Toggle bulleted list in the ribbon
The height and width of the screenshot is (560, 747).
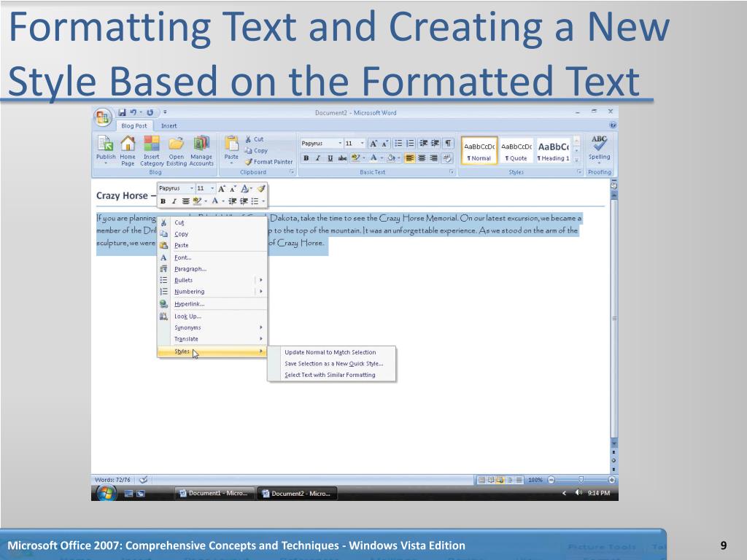[x=398, y=144]
